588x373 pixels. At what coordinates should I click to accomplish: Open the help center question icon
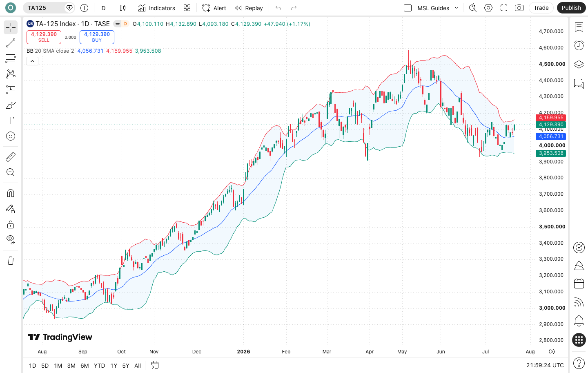tap(579, 363)
